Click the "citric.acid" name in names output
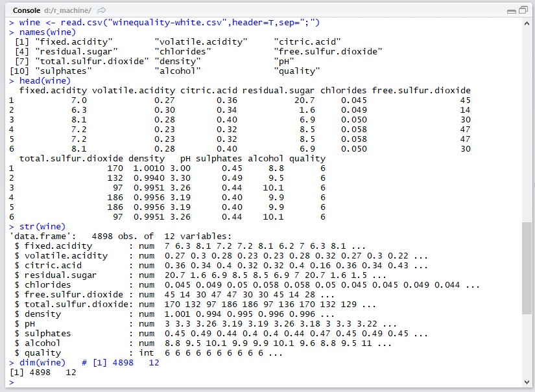Screen dimensions: 535x392 tap(307, 42)
